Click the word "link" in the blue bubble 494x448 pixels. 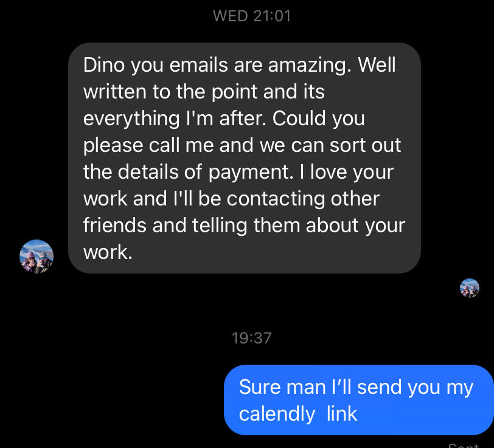click(342, 414)
